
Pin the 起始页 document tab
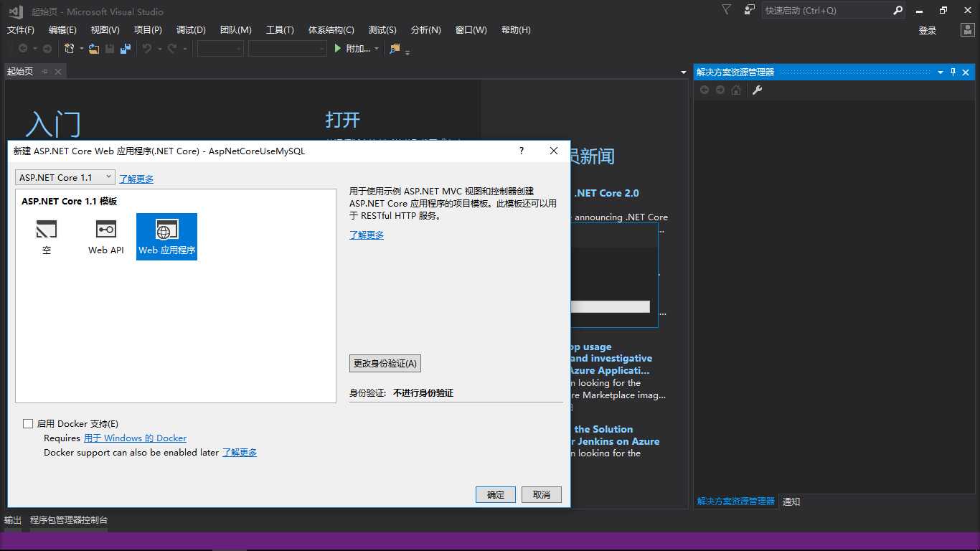coord(45,71)
